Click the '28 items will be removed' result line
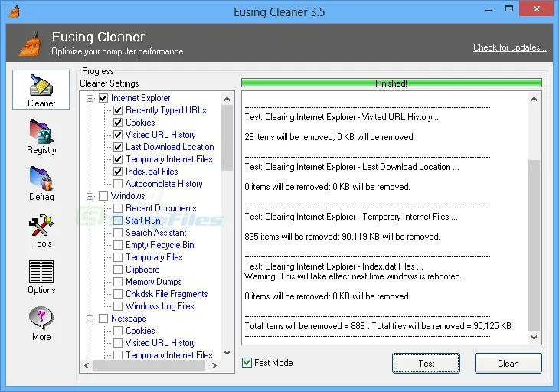Image resolution: width=559 pixels, height=392 pixels. point(330,137)
